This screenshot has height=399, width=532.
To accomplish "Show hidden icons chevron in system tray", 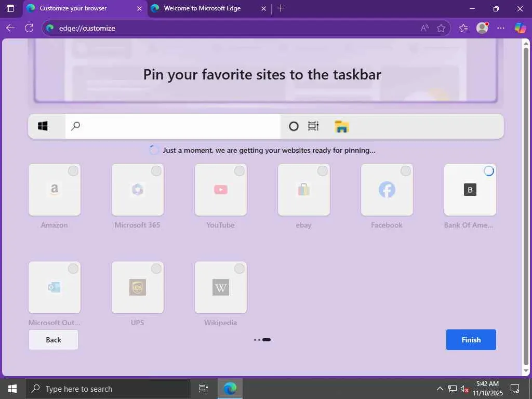I will (440, 389).
